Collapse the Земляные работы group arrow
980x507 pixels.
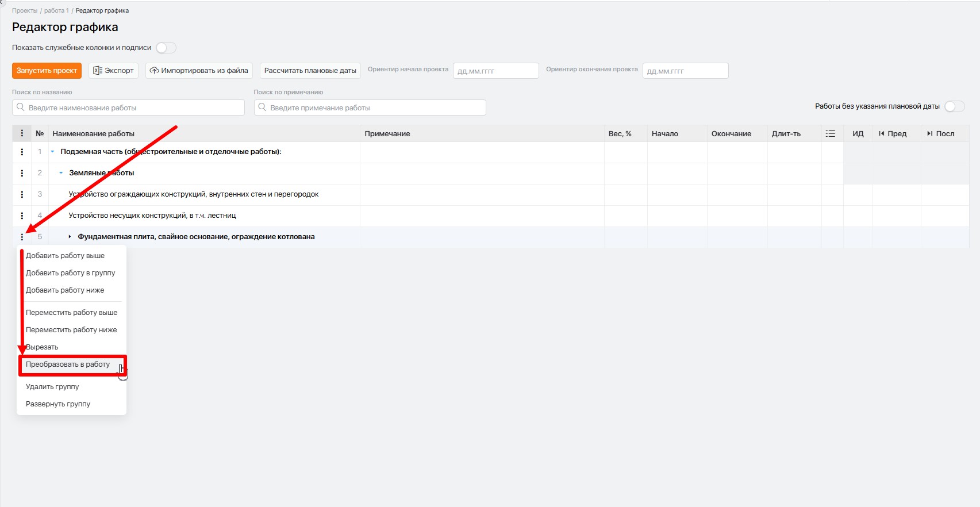click(x=61, y=173)
